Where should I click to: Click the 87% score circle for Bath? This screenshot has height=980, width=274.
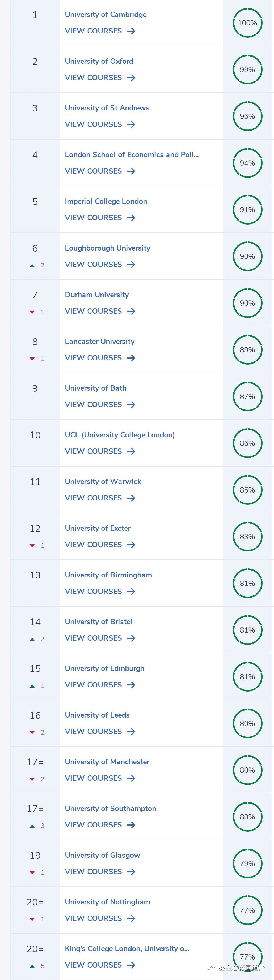(x=248, y=396)
